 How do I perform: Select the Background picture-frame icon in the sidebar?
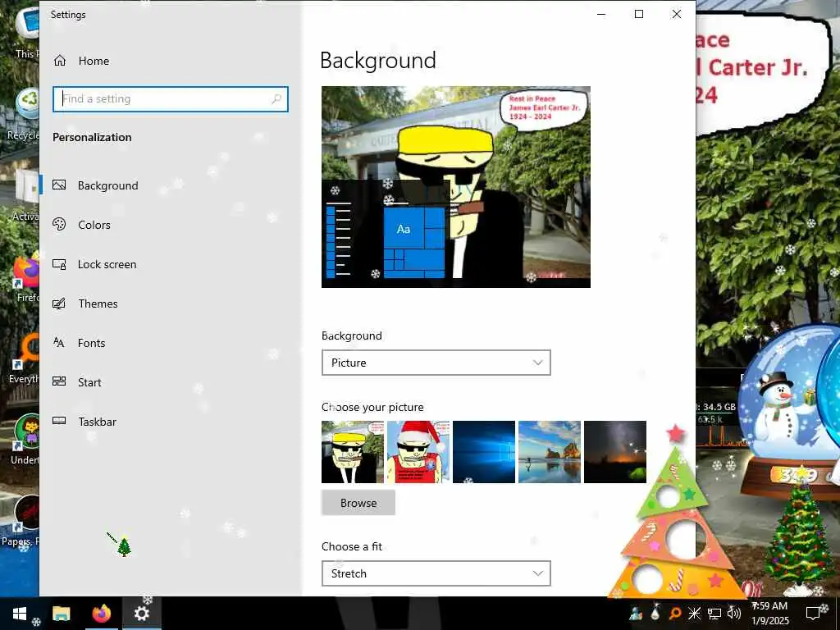point(59,185)
